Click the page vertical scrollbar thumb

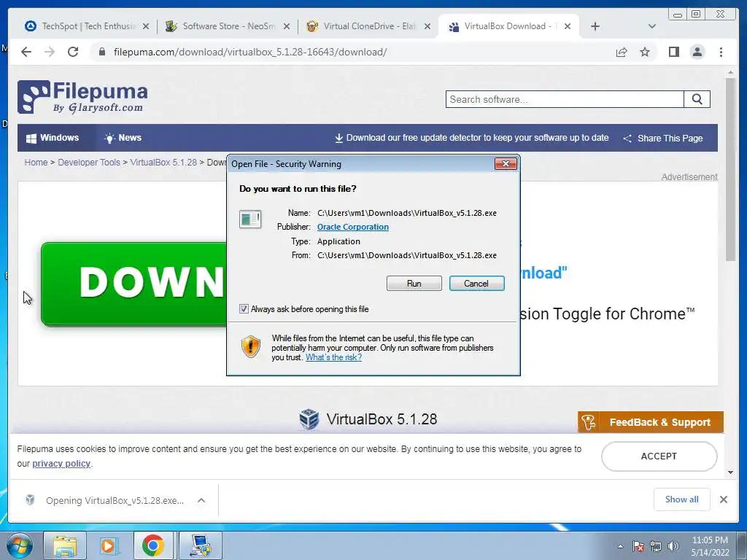coord(730,169)
